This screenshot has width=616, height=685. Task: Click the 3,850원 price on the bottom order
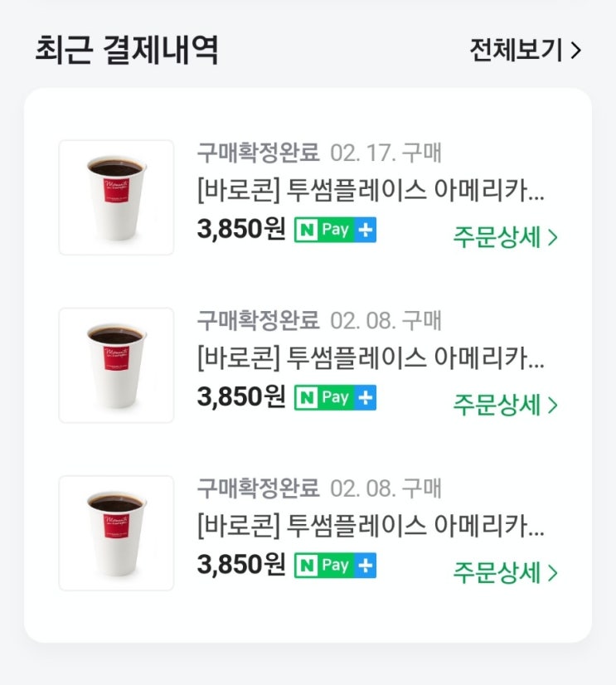click(x=240, y=566)
